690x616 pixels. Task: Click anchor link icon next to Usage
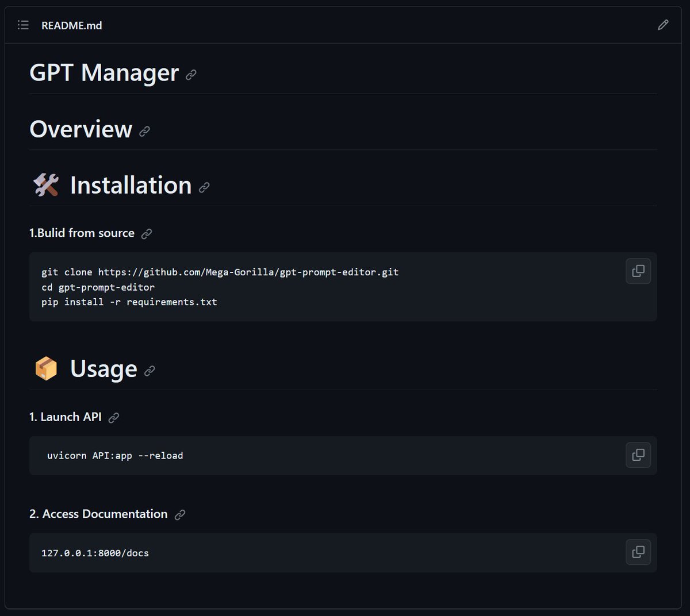149,371
